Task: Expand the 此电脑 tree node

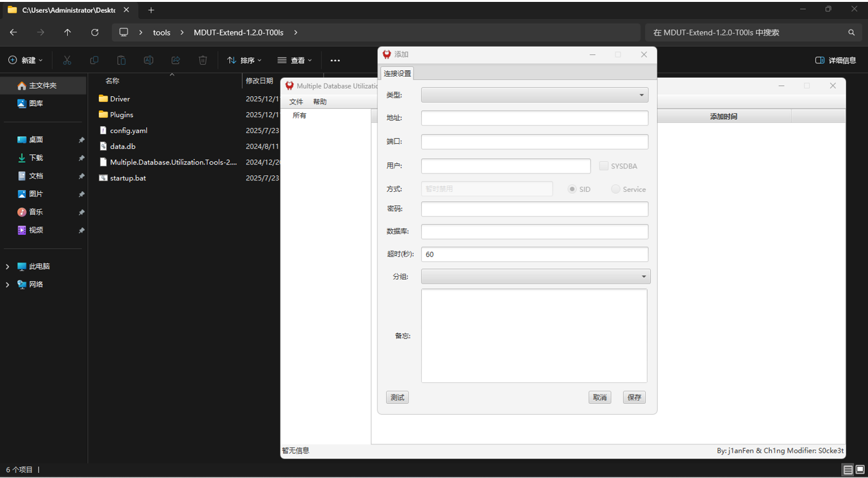Action: (8, 267)
